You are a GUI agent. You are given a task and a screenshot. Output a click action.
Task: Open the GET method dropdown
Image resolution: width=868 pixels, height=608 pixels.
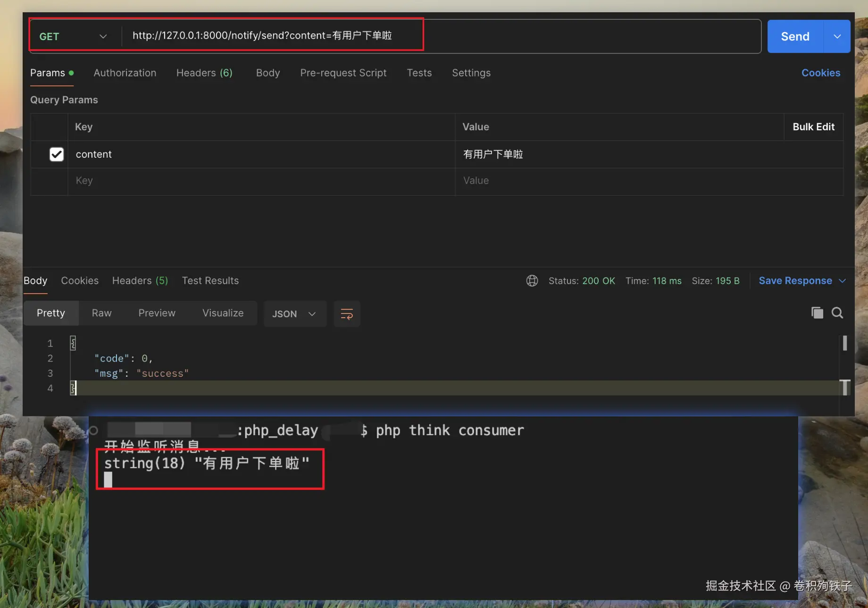click(73, 36)
